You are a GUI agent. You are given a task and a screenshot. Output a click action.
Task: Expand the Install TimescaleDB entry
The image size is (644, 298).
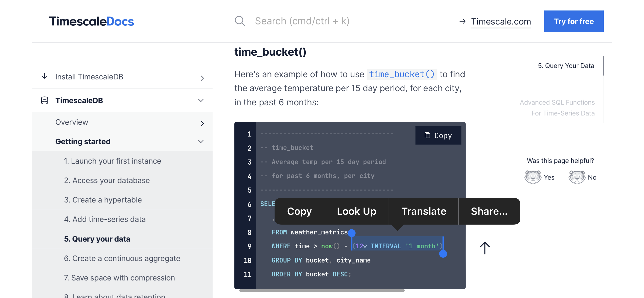[x=202, y=78]
